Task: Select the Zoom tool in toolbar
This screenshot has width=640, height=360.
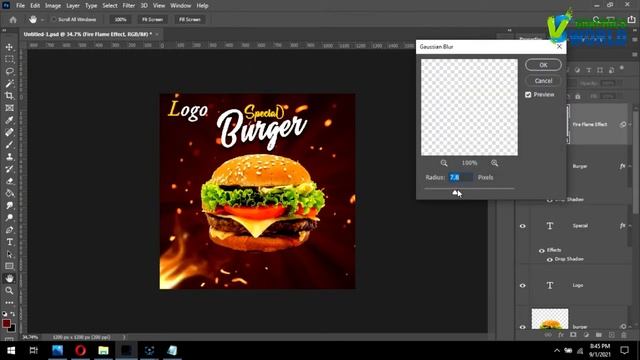Action: click(x=9, y=291)
